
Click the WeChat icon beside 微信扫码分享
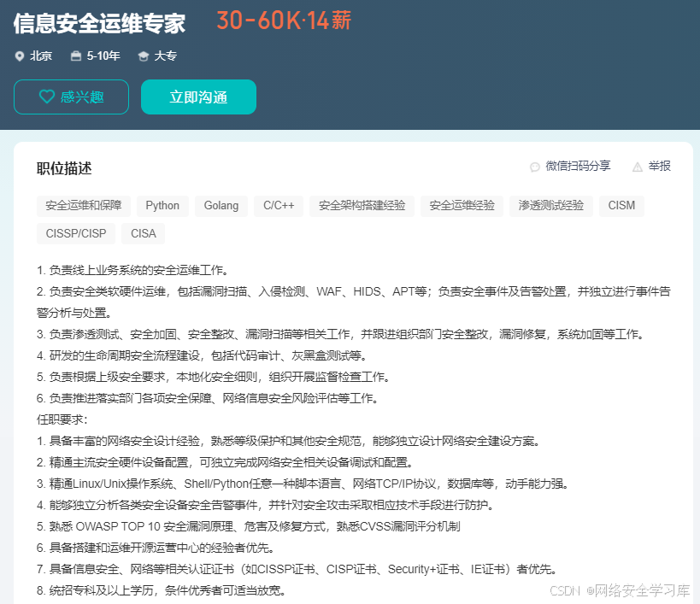click(535, 167)
